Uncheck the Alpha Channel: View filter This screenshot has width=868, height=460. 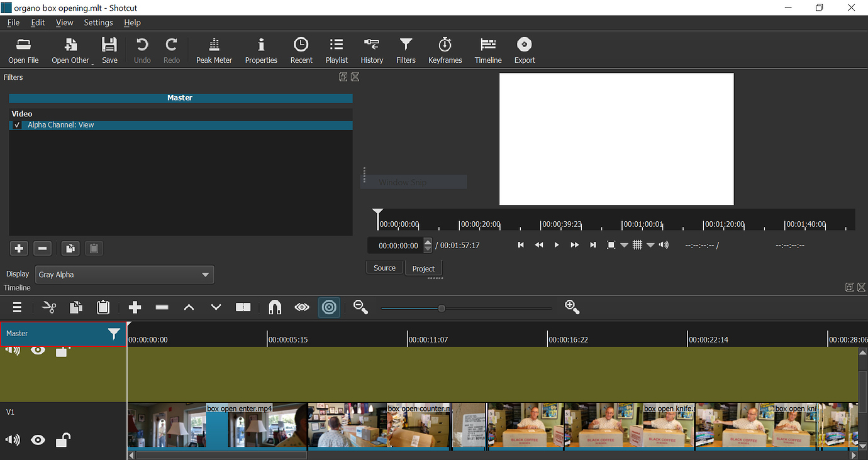[x=17, y=125]
